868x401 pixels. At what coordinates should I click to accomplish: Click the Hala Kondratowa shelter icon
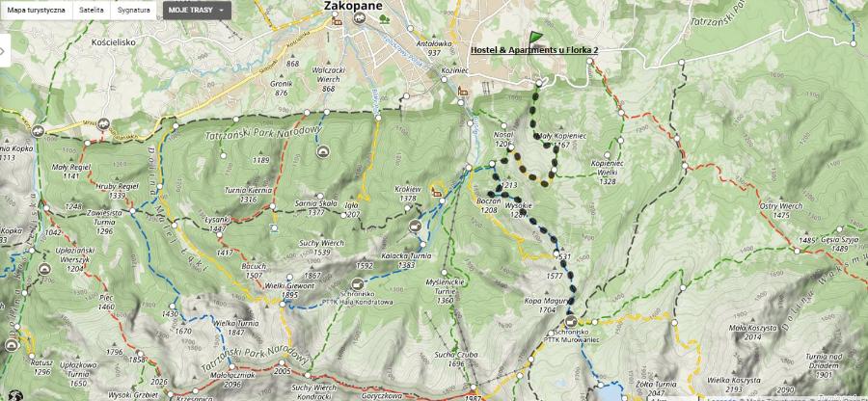point(358,284)
